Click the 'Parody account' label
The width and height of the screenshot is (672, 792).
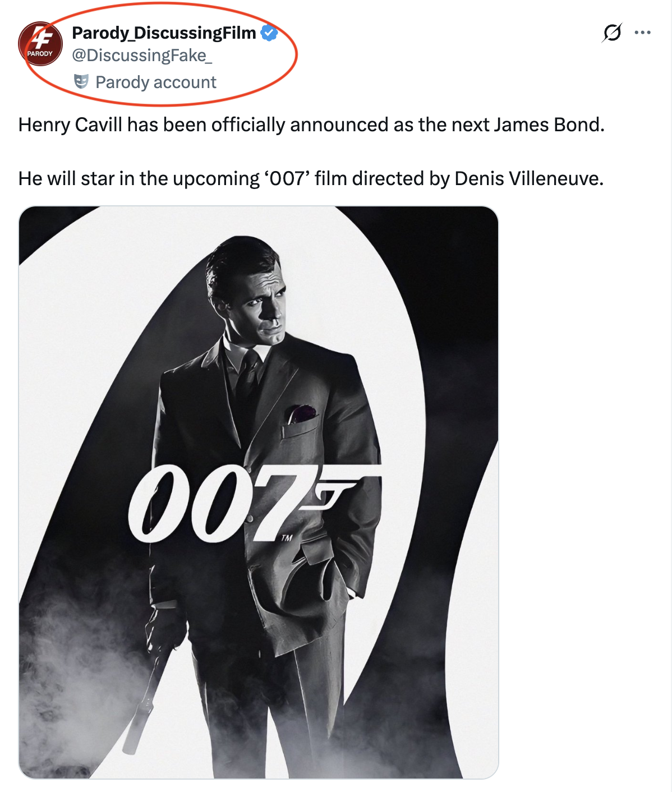pyautogui.click(x=156, y=82)
